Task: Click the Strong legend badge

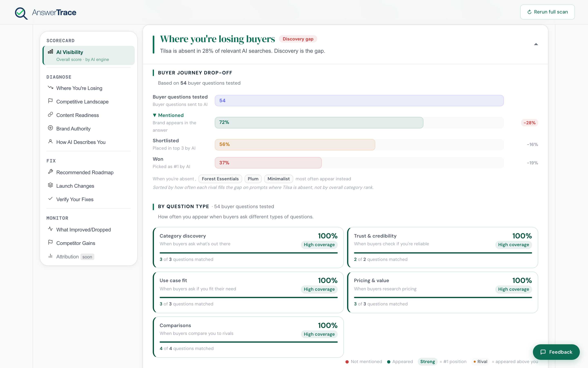Action: coord(427,361)
